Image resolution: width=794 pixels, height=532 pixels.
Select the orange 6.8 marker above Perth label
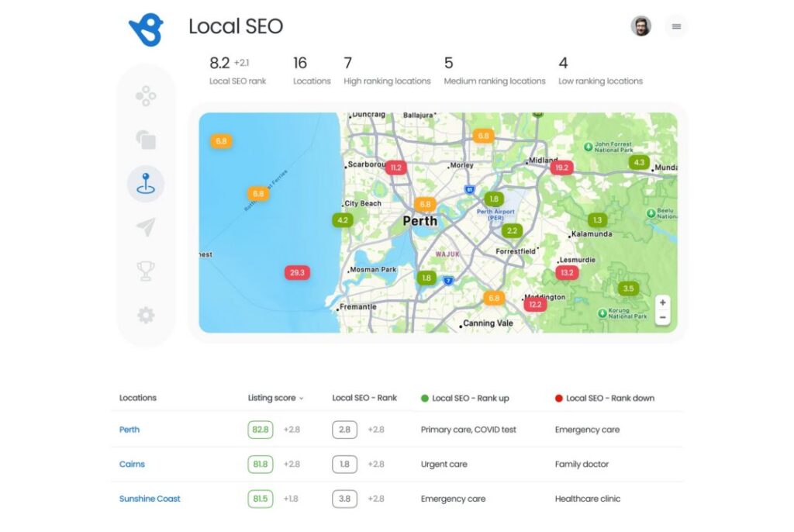click(425, 205)
